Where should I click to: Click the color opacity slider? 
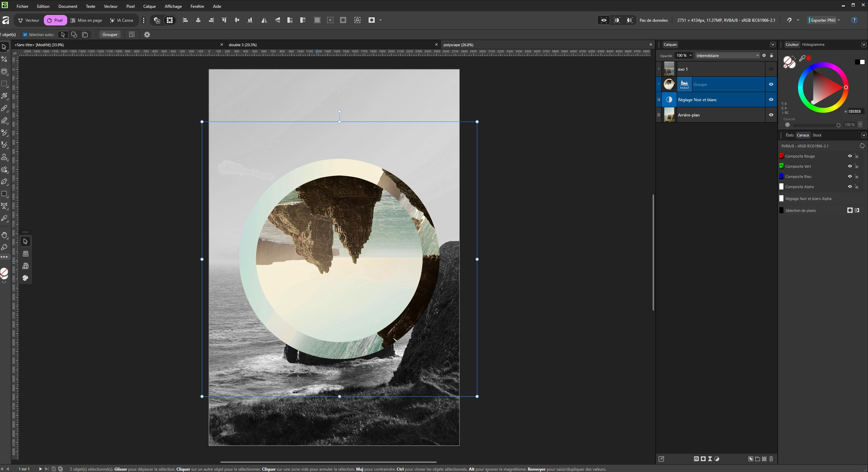(815, 125)
